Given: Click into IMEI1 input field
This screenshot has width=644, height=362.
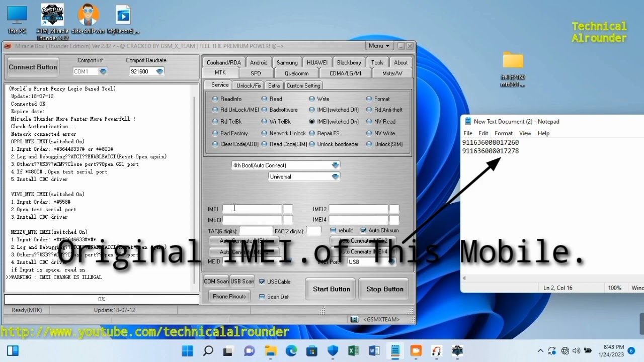Looking at the screenshot, I should (252, 209).
